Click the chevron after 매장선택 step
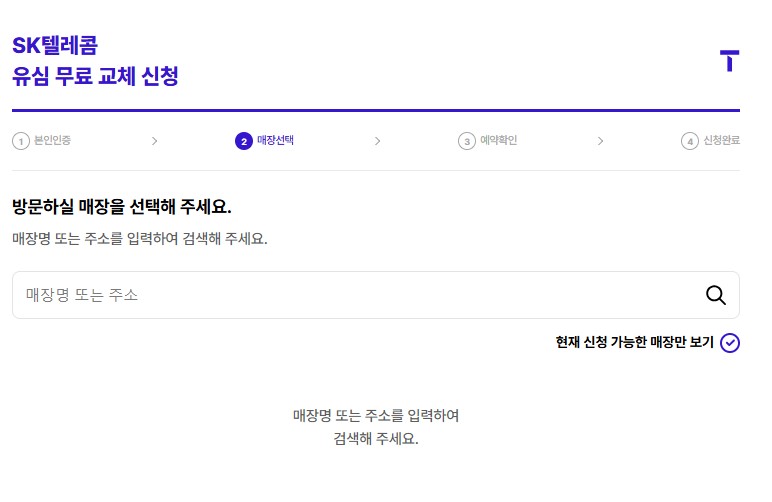The height and width of the screenshot is (502, 772). point(378,141)
